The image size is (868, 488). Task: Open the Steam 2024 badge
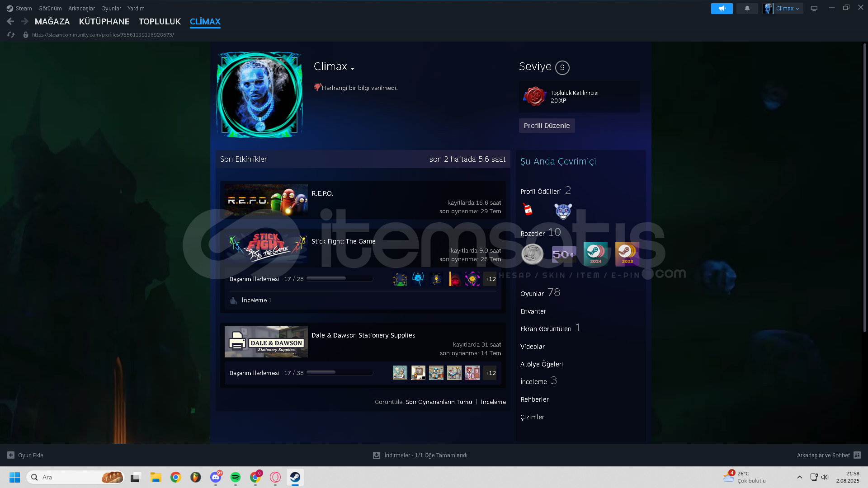595,253
